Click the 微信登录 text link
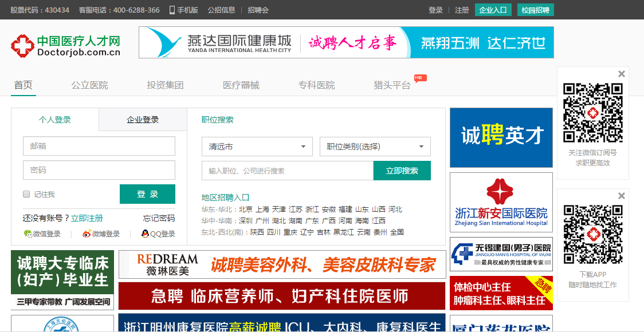The height and width of the screenshot is (332, 644). coord(47,234)
